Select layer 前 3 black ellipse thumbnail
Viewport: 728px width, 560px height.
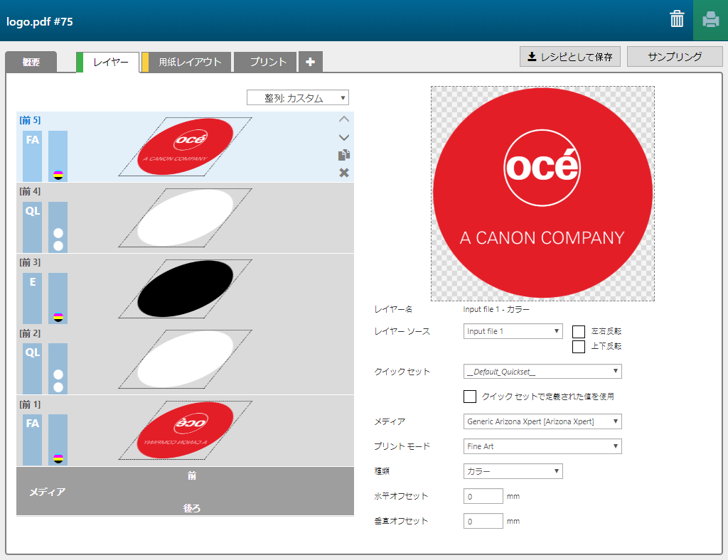tap(186, 289)
